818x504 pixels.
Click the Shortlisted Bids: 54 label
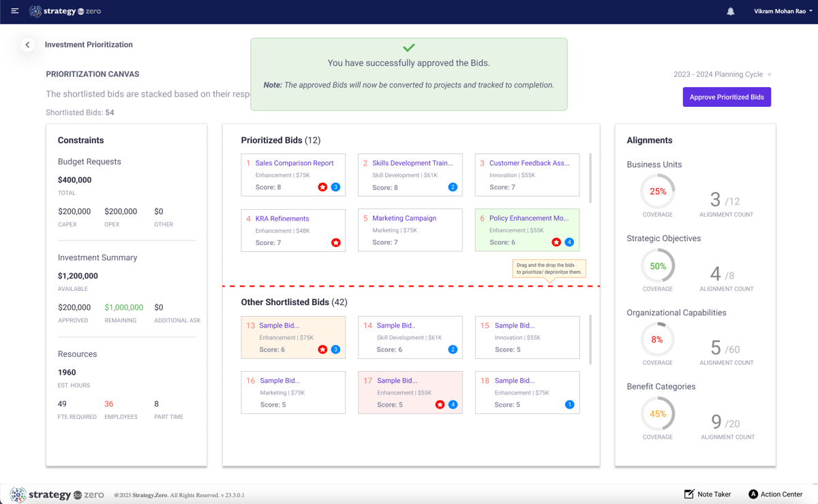[x=80, y=112]
